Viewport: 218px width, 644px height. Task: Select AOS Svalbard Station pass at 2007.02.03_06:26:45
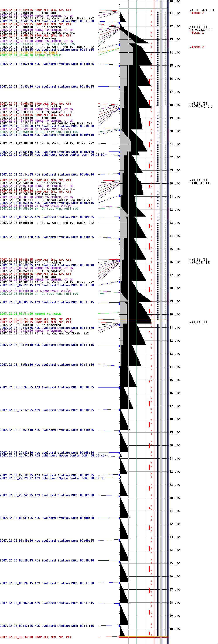(47, 583)
